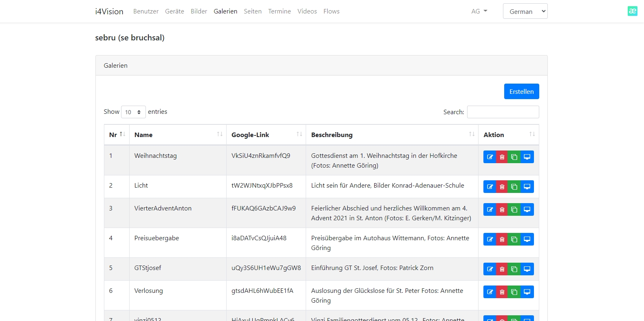Edit the VierterAdventAnton gallery
Viewport: 644px width, 321px height.
coord(490,210)
